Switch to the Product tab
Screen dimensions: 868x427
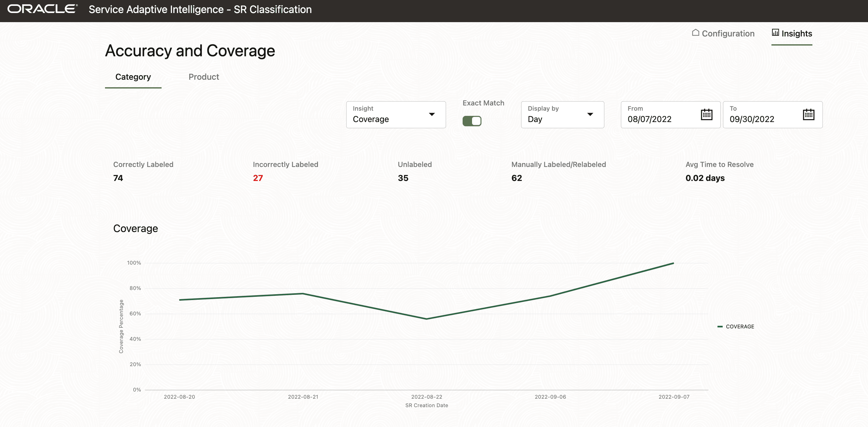coord(204,77)
